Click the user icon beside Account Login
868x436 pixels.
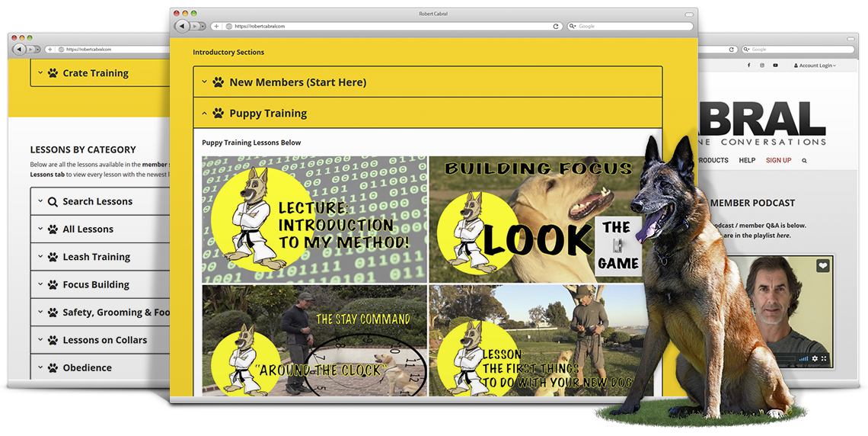(796, 66)
